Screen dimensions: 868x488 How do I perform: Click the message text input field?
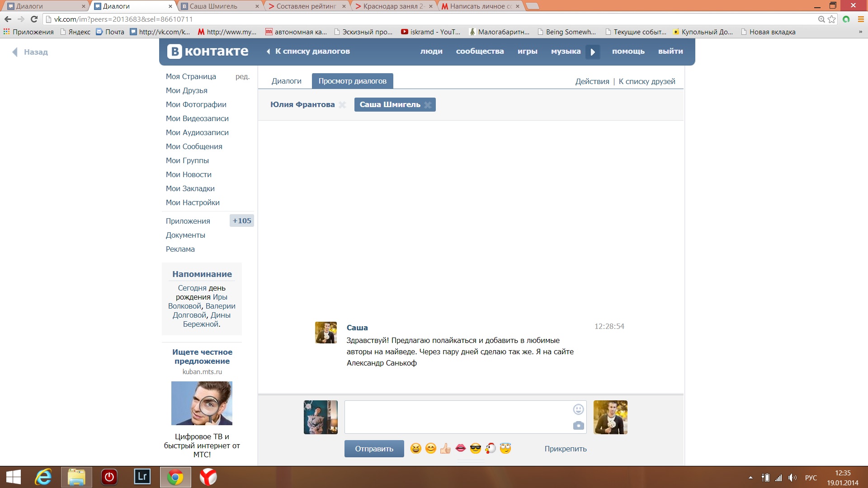457,417
